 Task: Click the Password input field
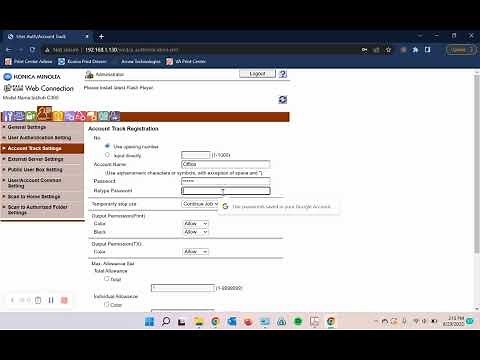226,181
